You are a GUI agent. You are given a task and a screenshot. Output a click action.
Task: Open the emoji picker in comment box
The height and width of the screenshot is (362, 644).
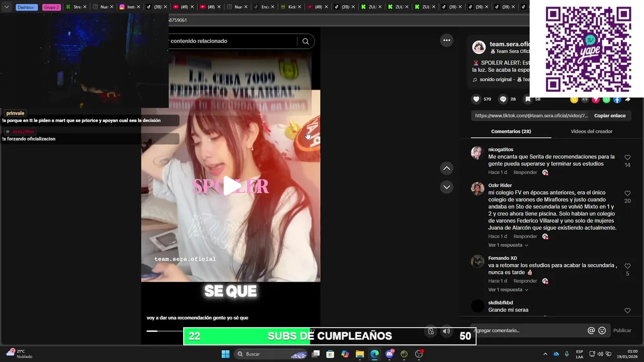click(x=602, y=330)
